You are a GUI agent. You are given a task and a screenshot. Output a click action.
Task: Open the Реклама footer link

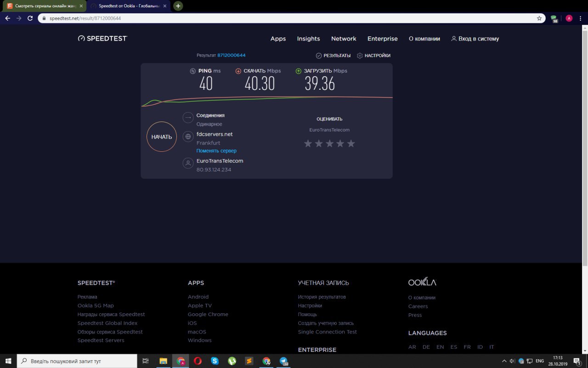87,297
